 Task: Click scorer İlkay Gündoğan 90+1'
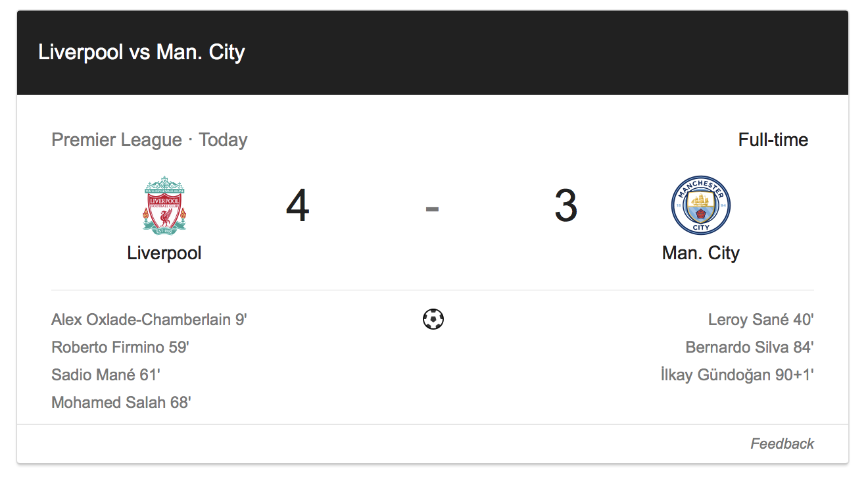point(737,375)
